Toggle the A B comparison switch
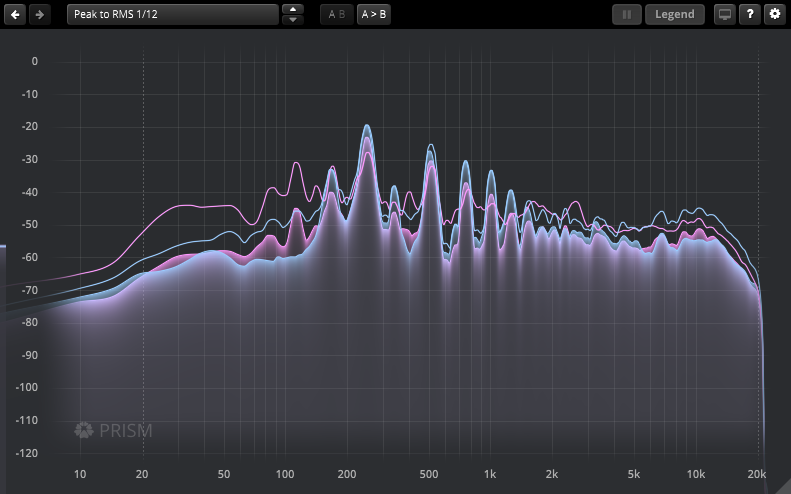The width and height of the screenshot is (791, 494). 336,14
